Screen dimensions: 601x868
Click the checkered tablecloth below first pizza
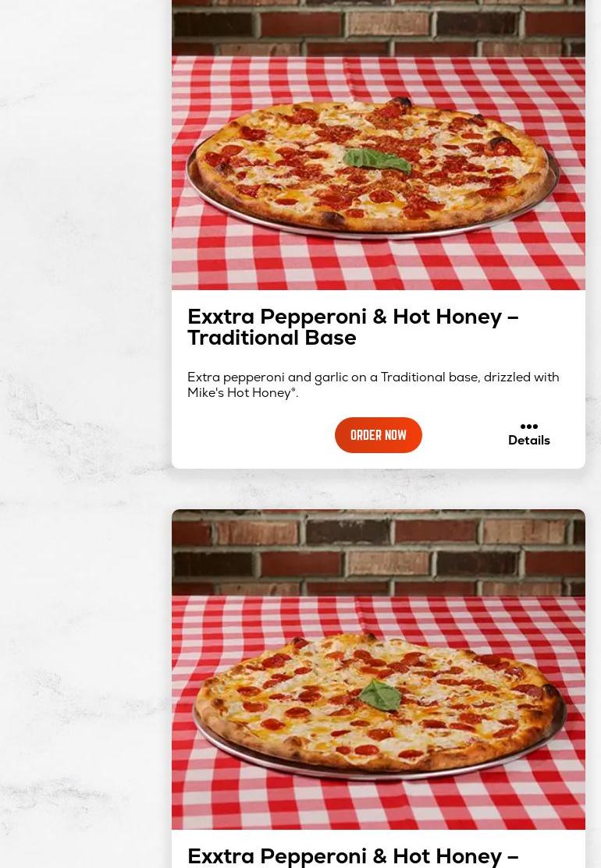379,264
